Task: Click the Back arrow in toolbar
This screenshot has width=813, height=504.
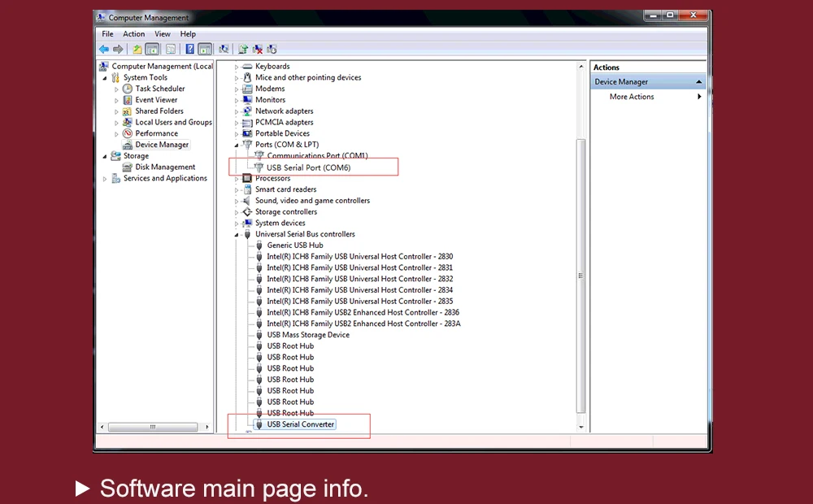Action: tap(104, 50)
